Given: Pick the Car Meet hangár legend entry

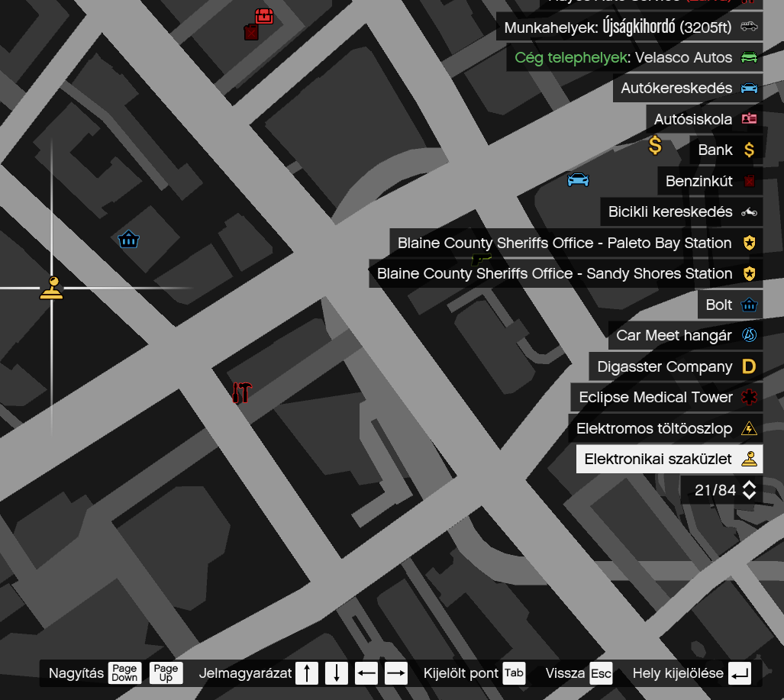Looking at the screenshot, I should pos(685,335).
